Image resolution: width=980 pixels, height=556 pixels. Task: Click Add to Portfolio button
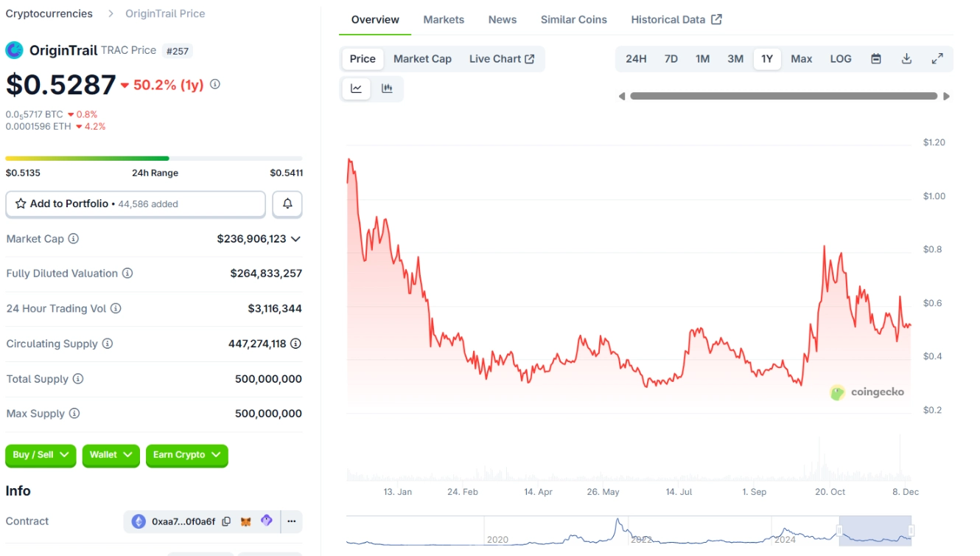click(x=135, y=204)
